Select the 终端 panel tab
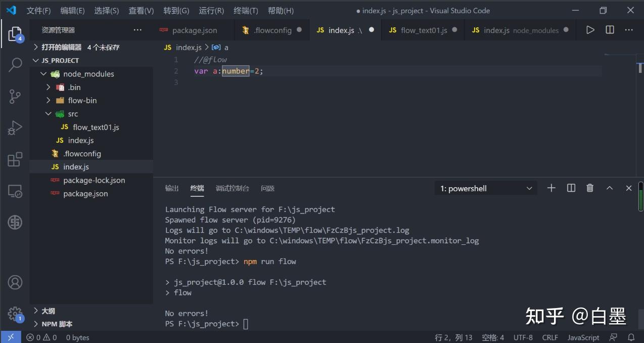This screenshot has height=343, width=644. pos(197,188)
